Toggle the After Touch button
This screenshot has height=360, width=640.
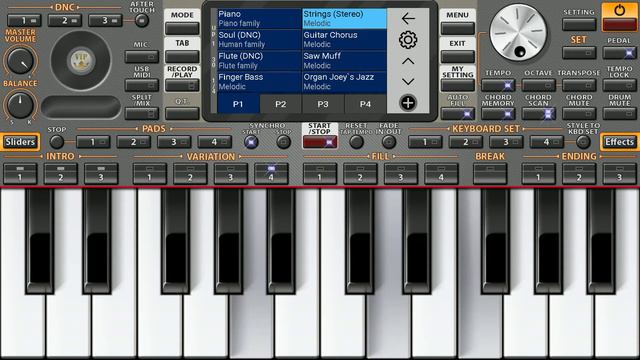click(142, 20)
